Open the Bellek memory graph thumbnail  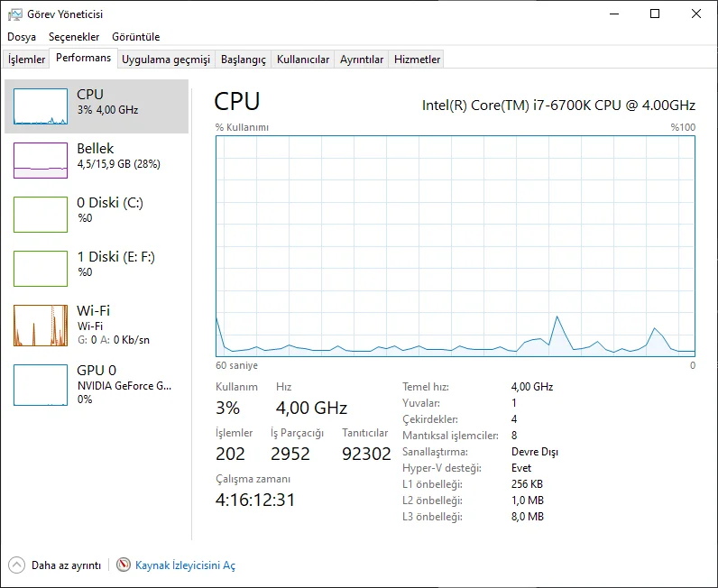tap(41, 161)
